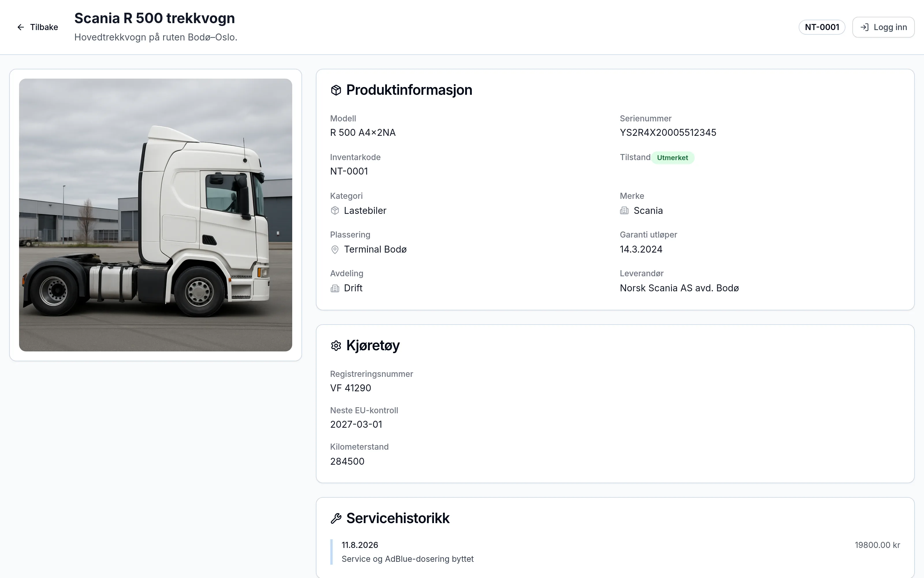Click the model value R 500 A4×2NA
This screenshot has height=578, width=924.
pyautogui.click(x=363, y=133)
